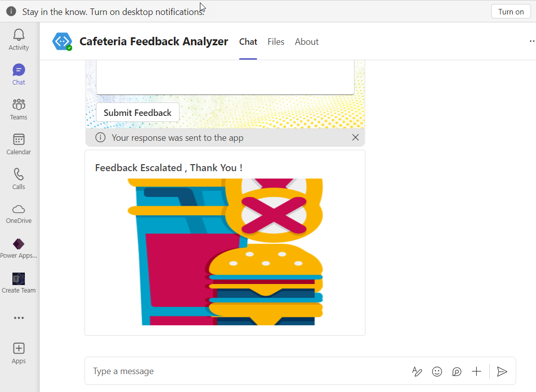The height and width of the screenshot is (392, 536).
Task: Expand actions and apps plus button
Action: point(476,371)
